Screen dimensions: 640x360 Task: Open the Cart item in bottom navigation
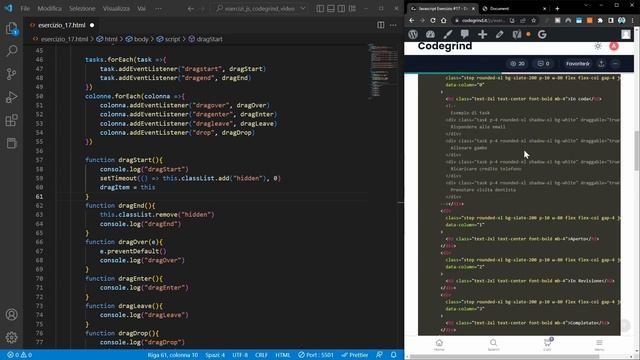547,345
